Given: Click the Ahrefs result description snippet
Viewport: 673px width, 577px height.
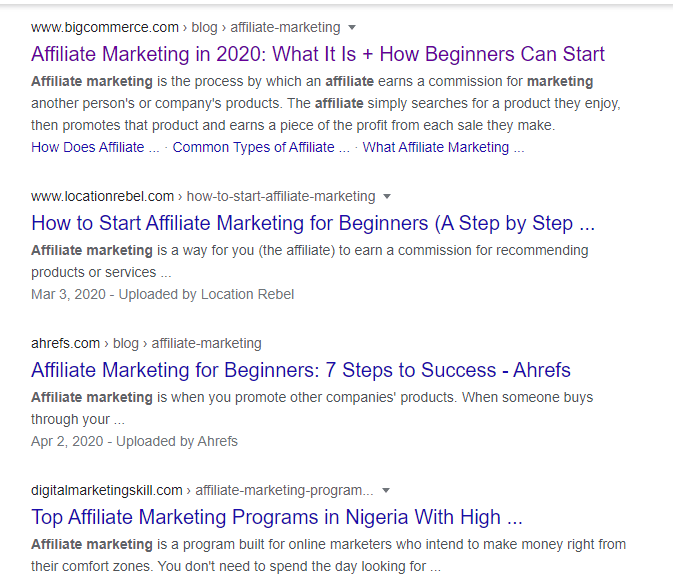Looking at the screenshot, I should click(x=311, y=408).
